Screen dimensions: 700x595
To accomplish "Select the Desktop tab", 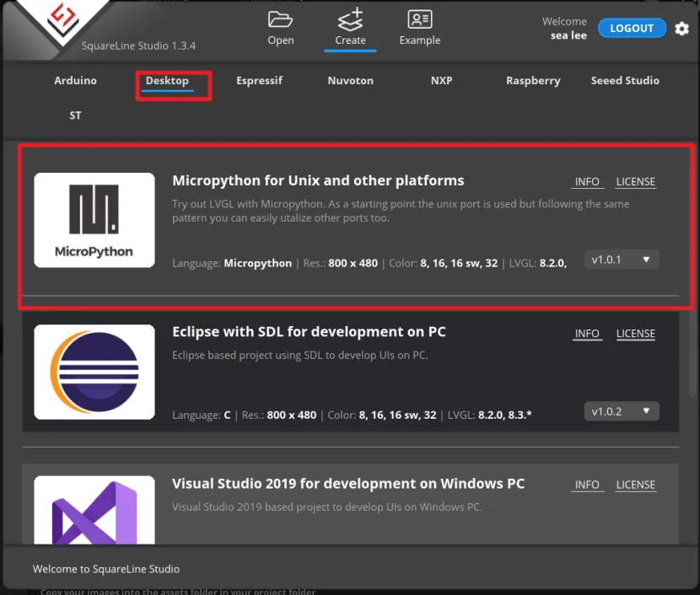I will (x=167, y=81).
